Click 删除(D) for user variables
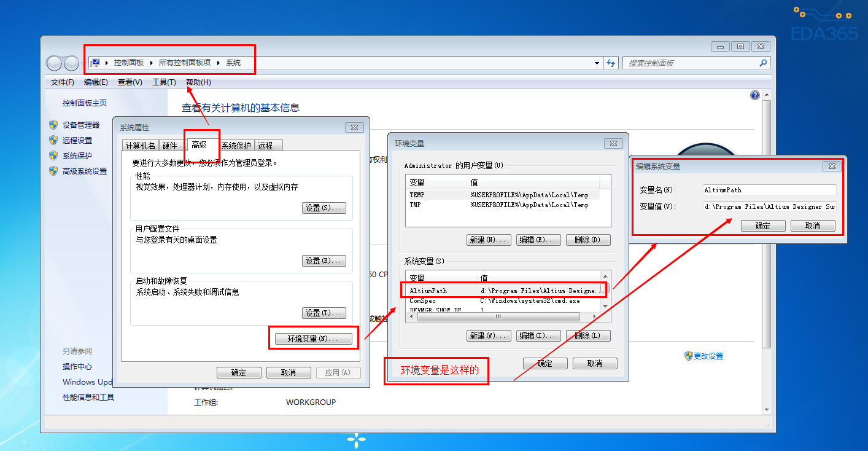868x451 pixels. (588, 240)
